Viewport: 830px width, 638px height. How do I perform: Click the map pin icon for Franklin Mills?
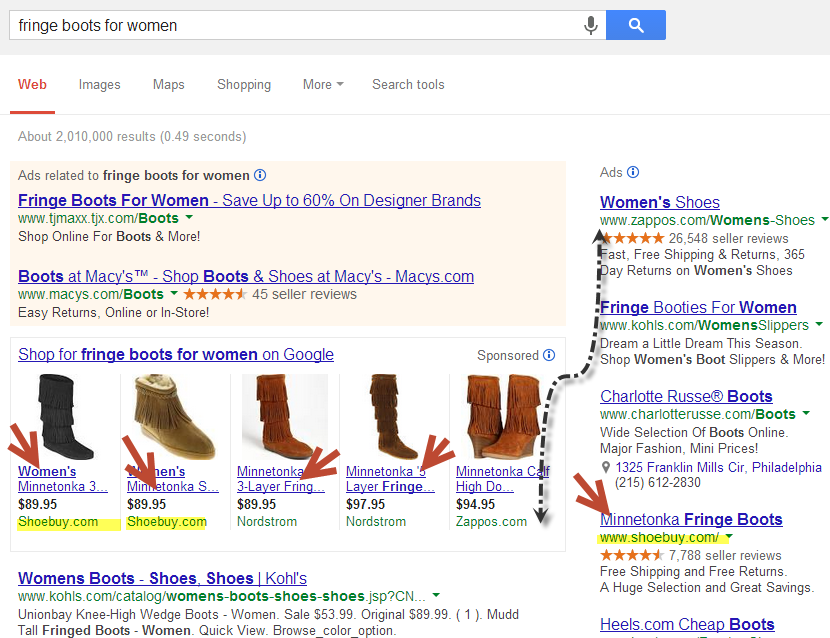coord(606,468)
